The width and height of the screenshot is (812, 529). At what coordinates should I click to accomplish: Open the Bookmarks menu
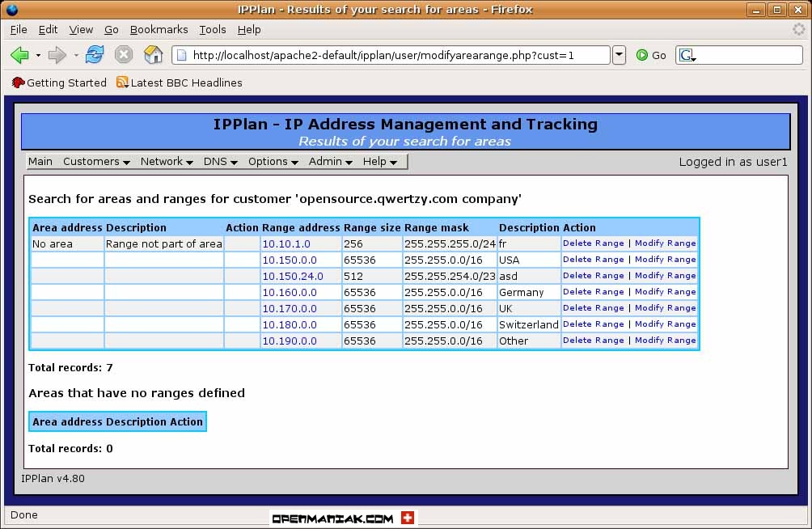coord(159,30)
